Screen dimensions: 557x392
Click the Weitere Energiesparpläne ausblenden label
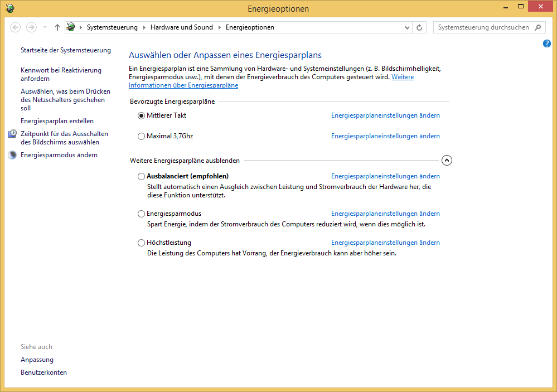tap(185, 161)
